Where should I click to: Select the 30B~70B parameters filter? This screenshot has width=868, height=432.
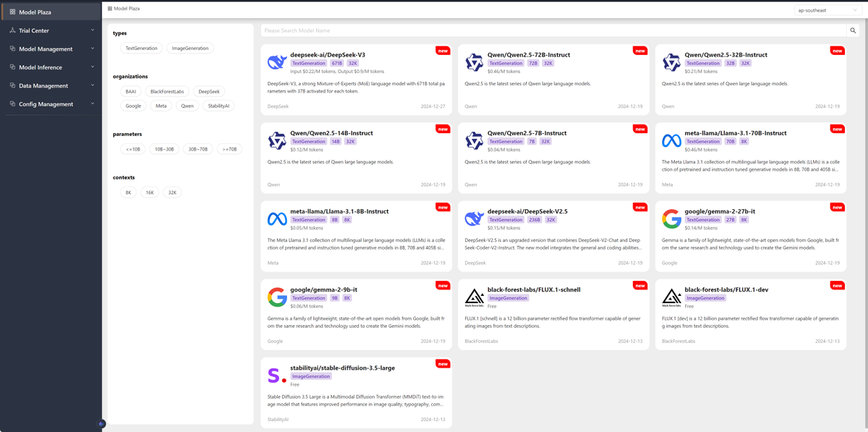click(x=198, y=149)
